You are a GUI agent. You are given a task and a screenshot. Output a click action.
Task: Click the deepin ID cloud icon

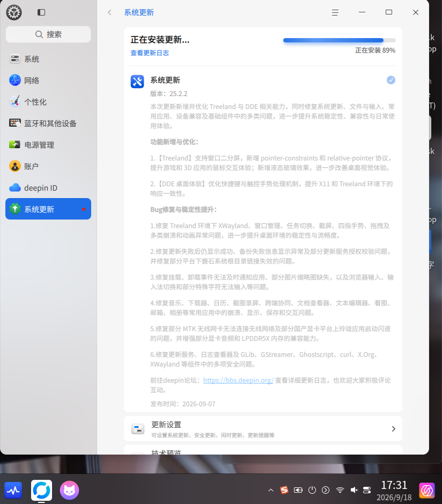tap(15, 188)
